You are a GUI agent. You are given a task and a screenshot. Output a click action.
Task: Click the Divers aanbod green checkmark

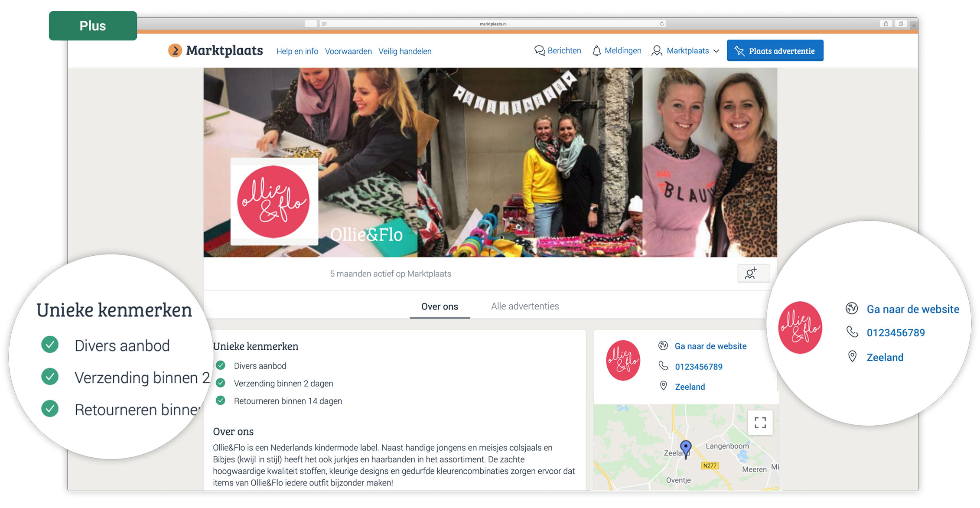click(221, 365)
